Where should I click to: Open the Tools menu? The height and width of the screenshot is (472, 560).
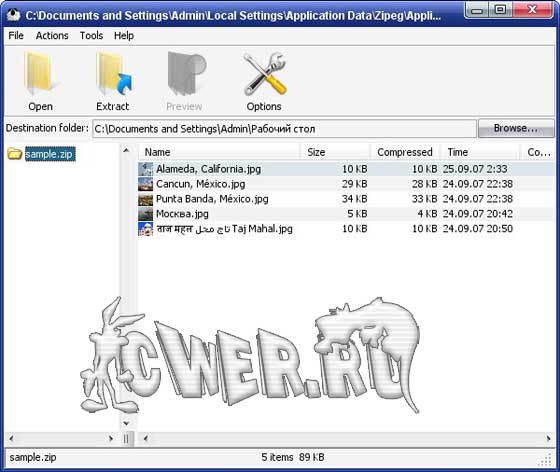[x=91, y=36]
